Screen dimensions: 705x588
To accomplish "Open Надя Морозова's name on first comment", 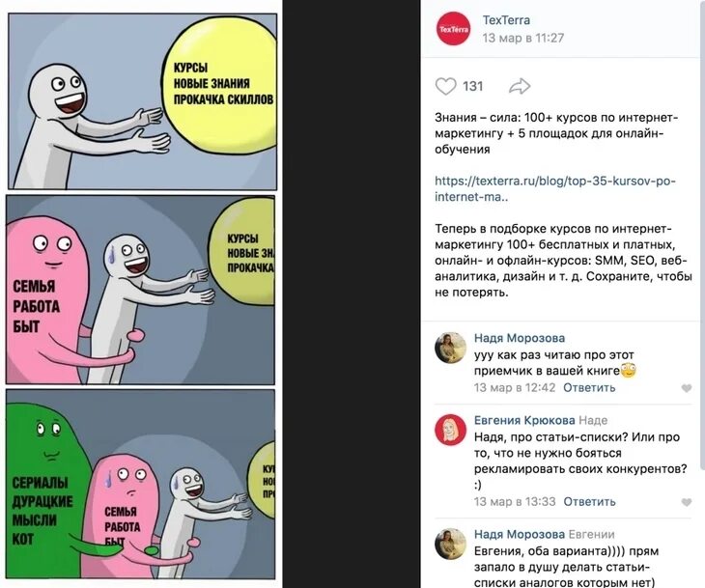I will (x=520, y=338).
